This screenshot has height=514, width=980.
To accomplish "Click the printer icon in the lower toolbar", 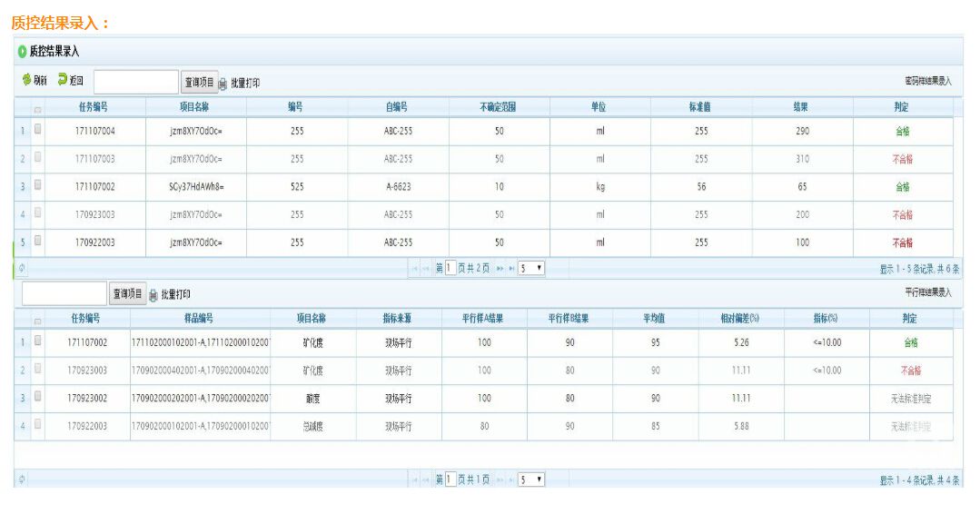I will [x=153, y=294].
